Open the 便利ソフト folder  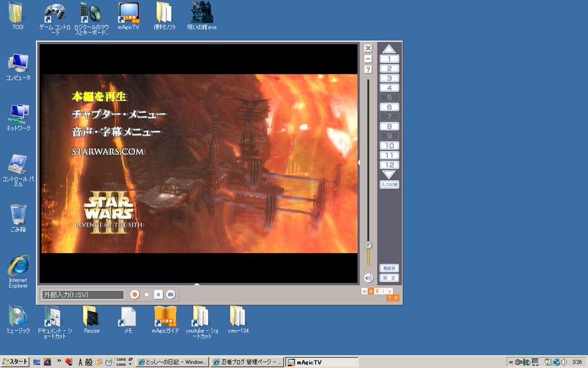click(x=165, y=16)
